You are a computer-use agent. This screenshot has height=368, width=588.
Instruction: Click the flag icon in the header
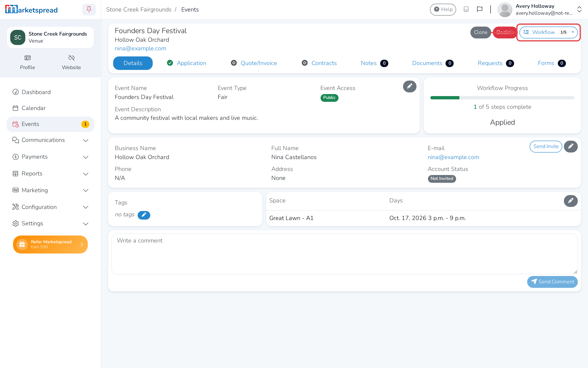479,9
